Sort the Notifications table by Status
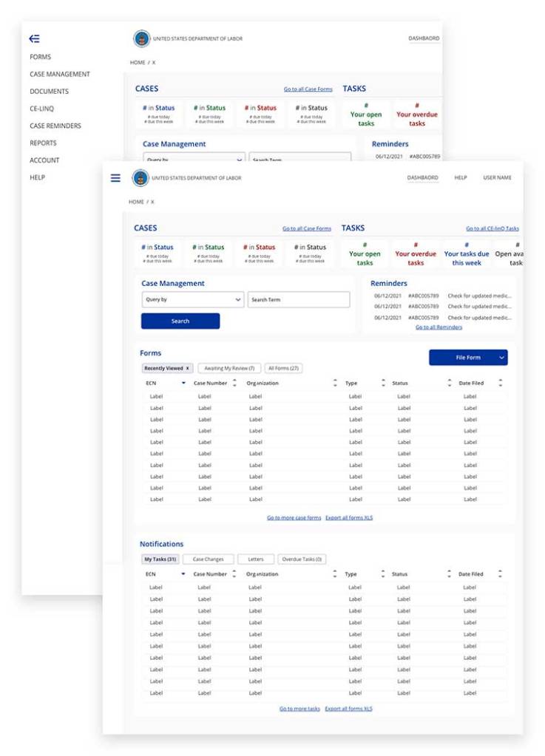Viewport: 545px width, 756px height. click(x=449, y=574)
